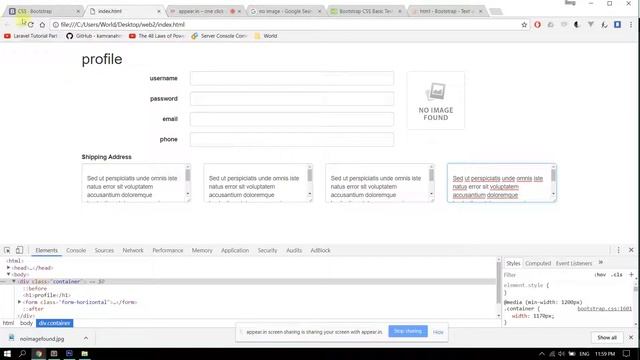Activate the inspect element picker
Image resolution: width=640 pixels, height=360 pixels.
click(x=7, y=250)
